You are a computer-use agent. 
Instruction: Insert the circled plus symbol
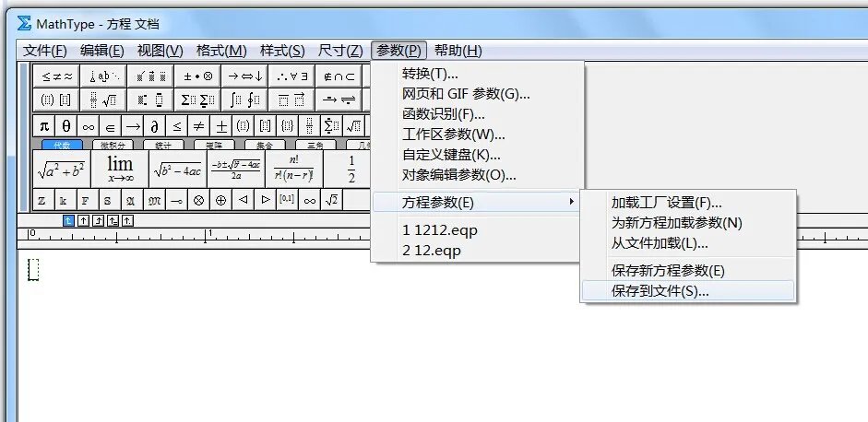coord(220,200)
